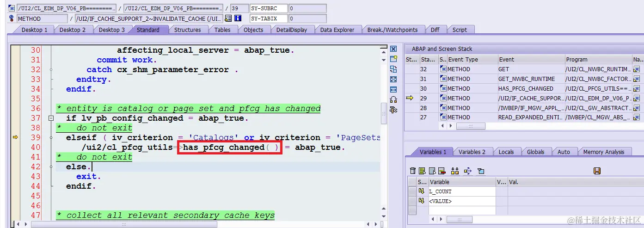Open the Diff tab
The height and width of the screenshot is (228, 644).
(435, 30)
